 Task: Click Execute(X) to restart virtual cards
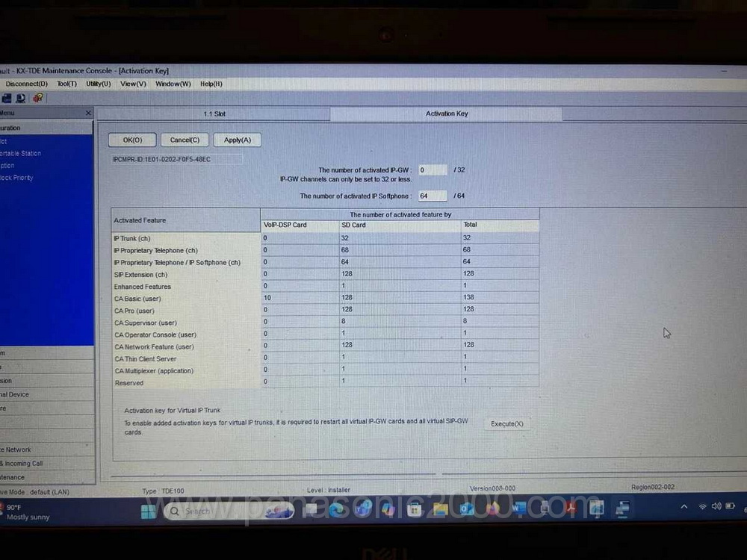click(507, 424)
